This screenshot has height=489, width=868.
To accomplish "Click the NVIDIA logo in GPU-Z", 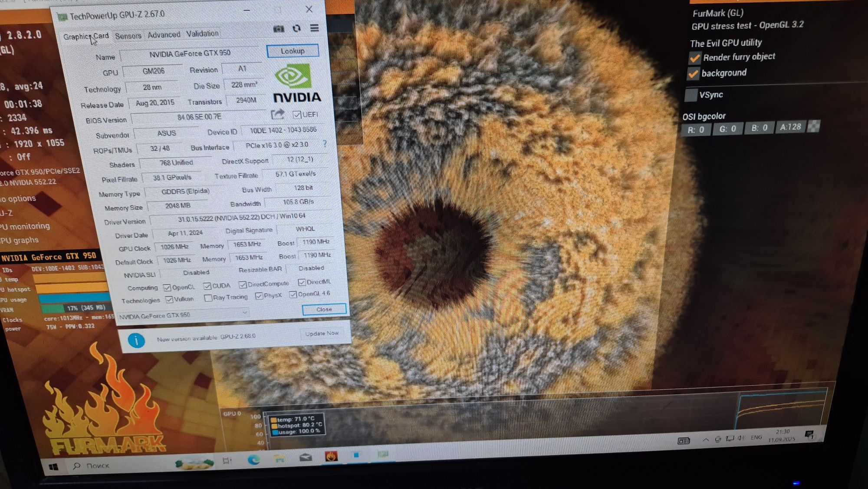I will [297, 83].
